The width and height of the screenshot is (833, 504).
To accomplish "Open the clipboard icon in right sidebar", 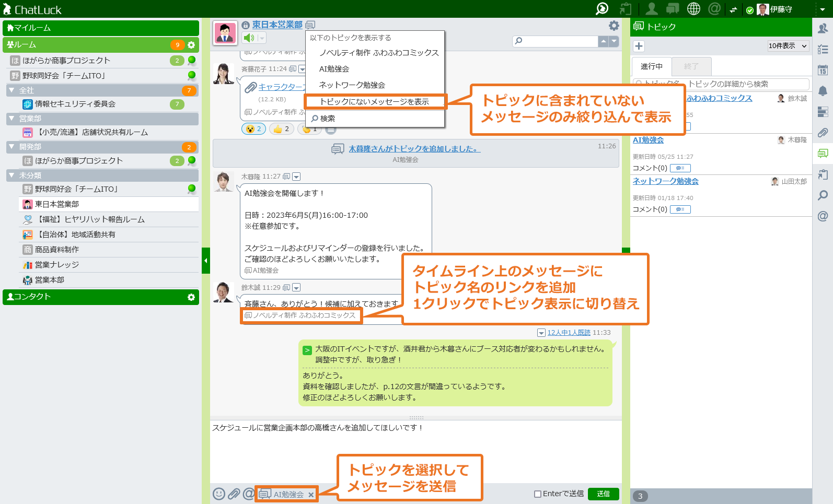I will tap(823, 174).
